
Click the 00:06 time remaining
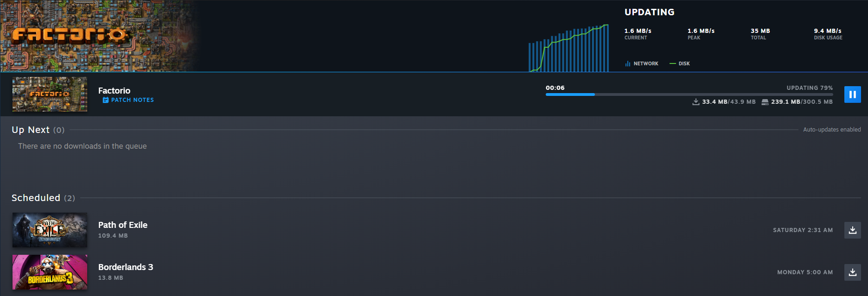[x=555, y=88]
